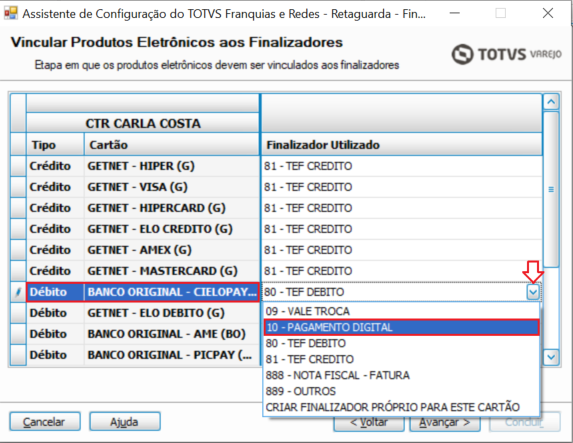Proceed with the Avançar button
Screen dimensions: 573x443
point(444,423)
